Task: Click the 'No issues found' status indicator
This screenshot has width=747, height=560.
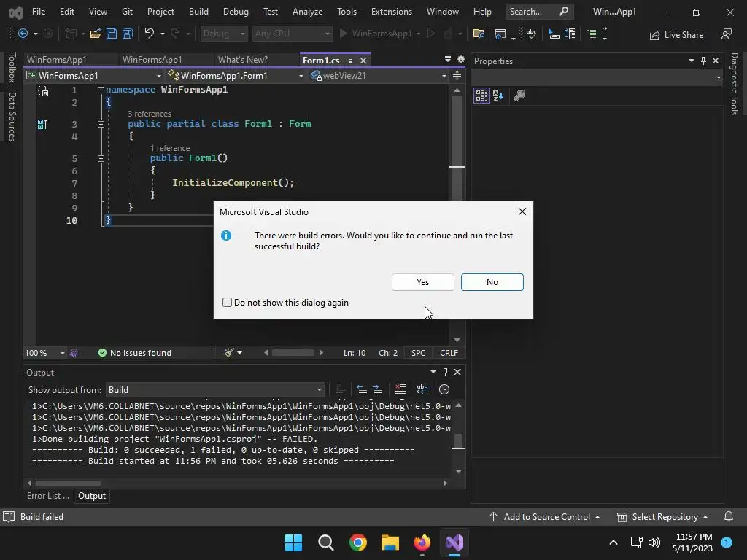Action: coord(135,353)
